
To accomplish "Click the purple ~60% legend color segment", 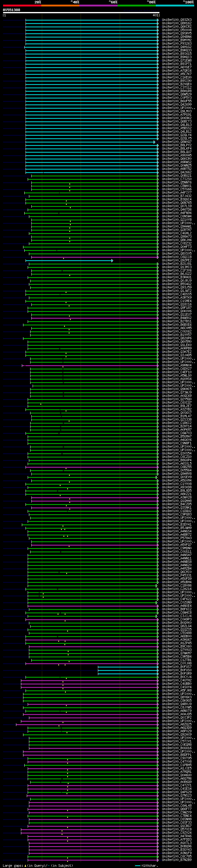I will [x=98, y=6].
